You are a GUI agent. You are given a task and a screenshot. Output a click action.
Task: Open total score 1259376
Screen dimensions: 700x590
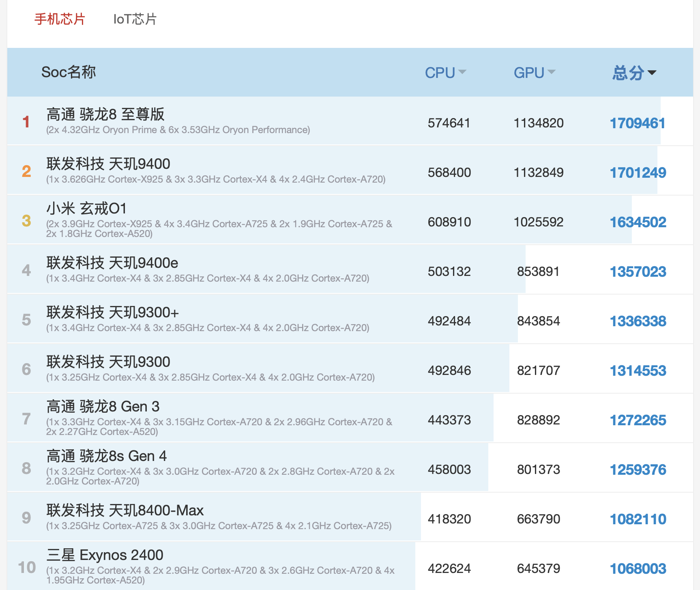click(x=638, y=470)
